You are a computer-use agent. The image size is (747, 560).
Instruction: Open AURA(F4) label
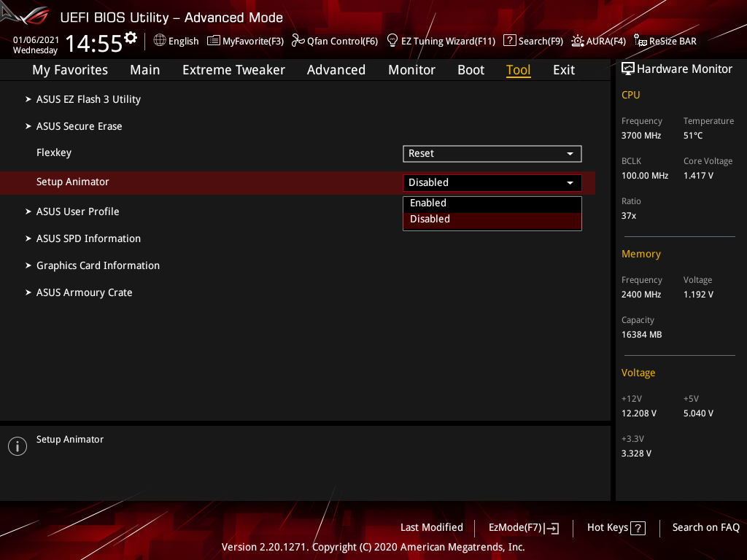(606, 42)
